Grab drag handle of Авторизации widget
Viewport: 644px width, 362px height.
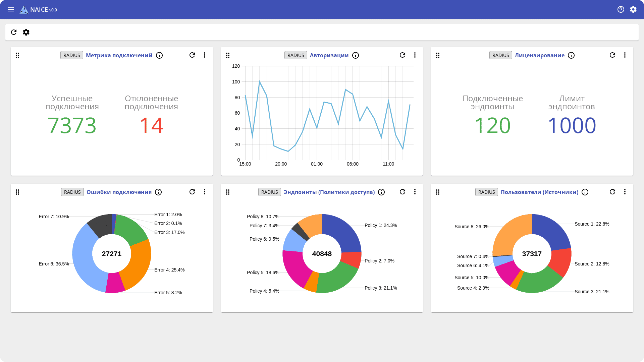pos(228,55)
